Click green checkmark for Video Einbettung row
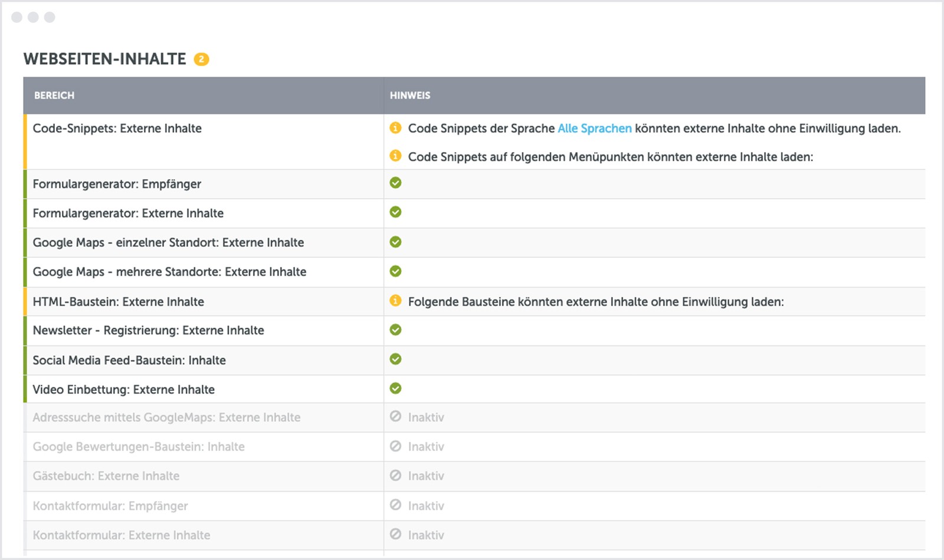Viewport: 944px width, 560px height. tap(395, 388)
